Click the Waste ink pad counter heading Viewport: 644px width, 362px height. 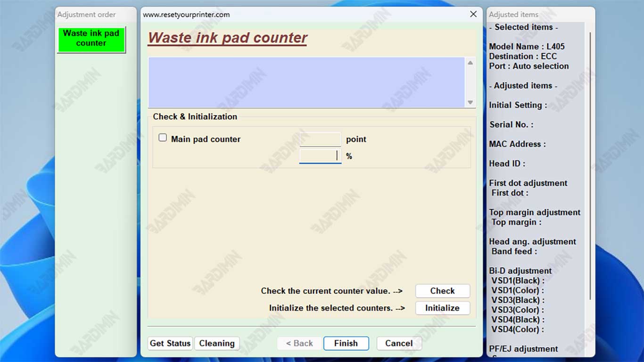pyautogui.click(x=228, y=38)
